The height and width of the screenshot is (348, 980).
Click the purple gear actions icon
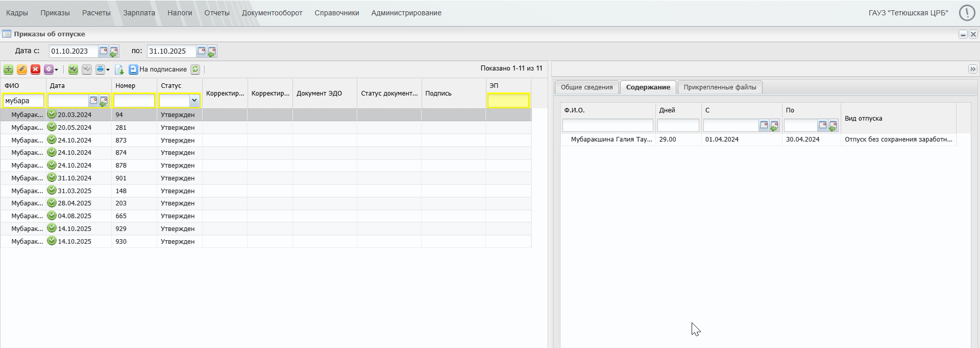point(48,69)
